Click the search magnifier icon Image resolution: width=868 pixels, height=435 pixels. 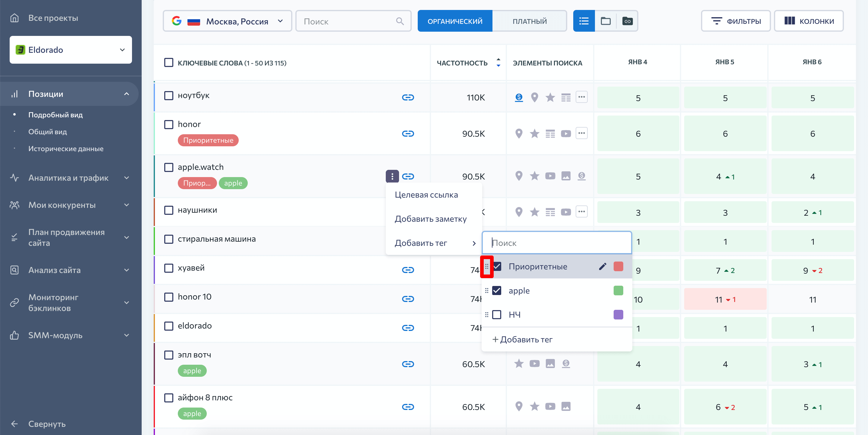tap(400, 21)
